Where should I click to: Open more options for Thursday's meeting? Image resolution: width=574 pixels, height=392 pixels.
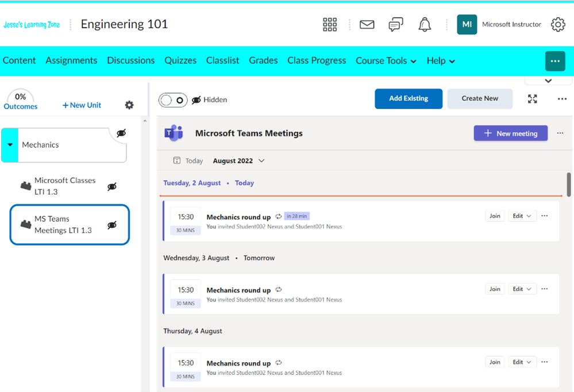click(544, 362)
